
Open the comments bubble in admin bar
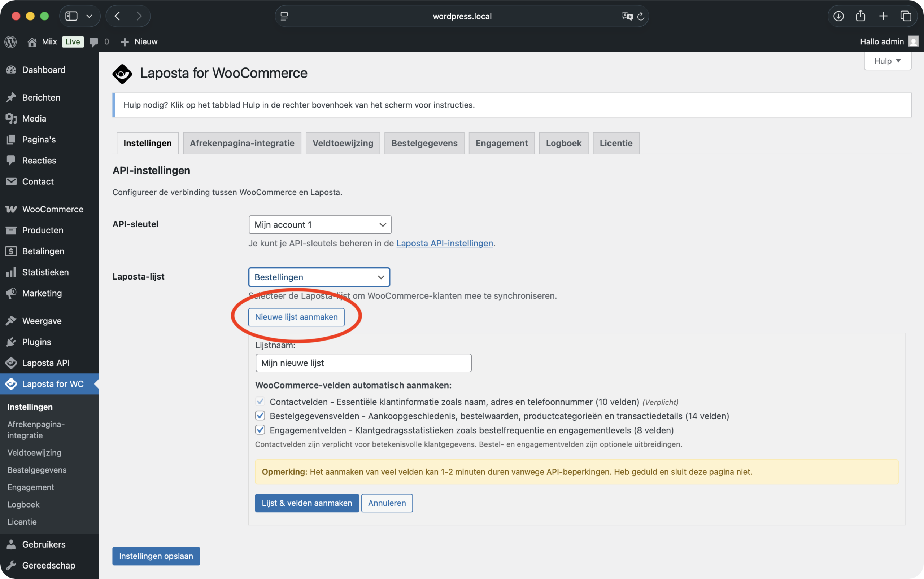click(95, 42)
